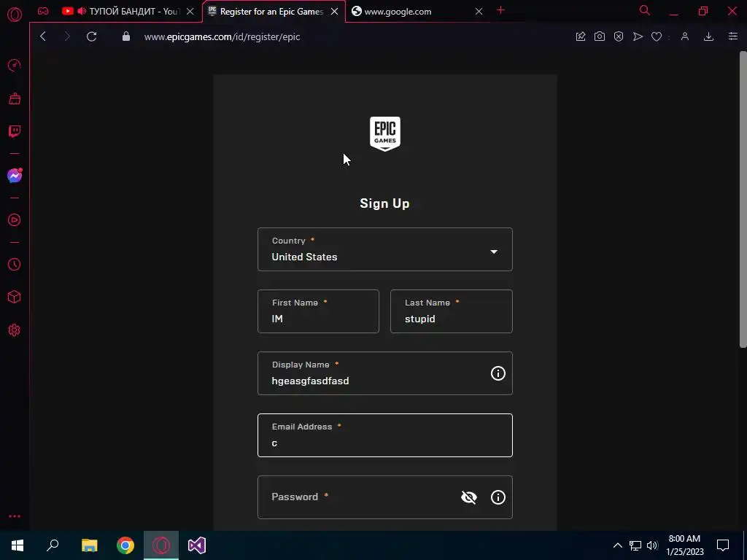Open the notification center
Screen dimensions: 747x560
723,545
